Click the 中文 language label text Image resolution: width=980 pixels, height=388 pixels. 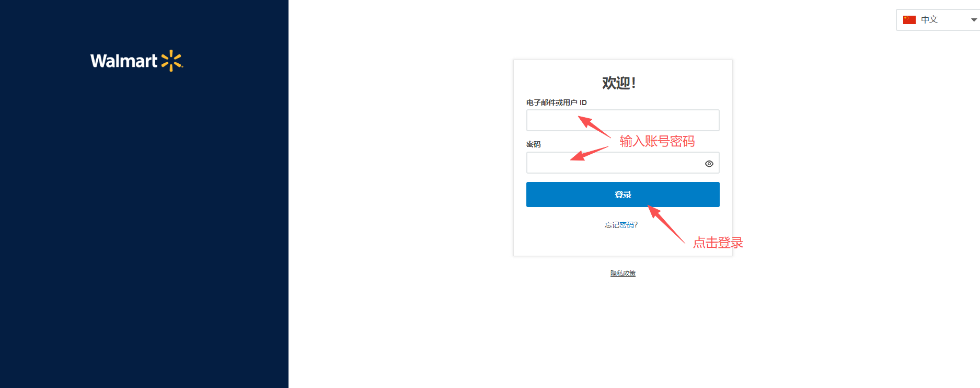[929, 20]
